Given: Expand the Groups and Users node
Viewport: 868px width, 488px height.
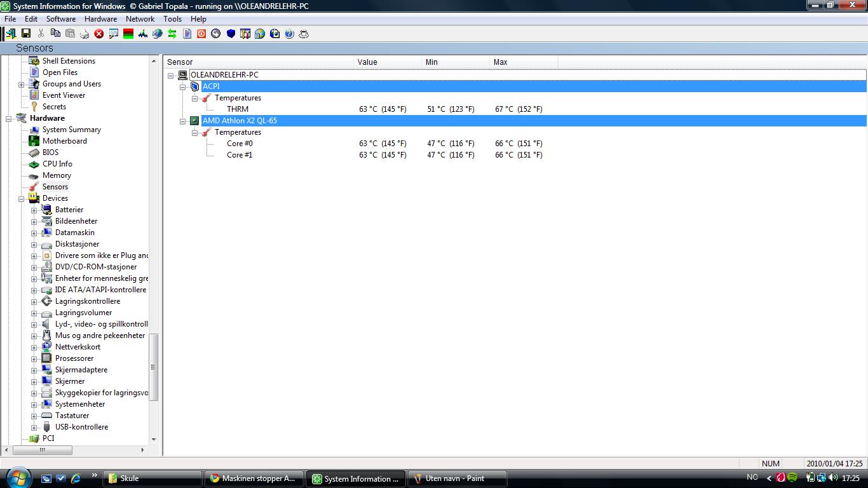Looking at the screenshot, I should [x=22, y=84].
